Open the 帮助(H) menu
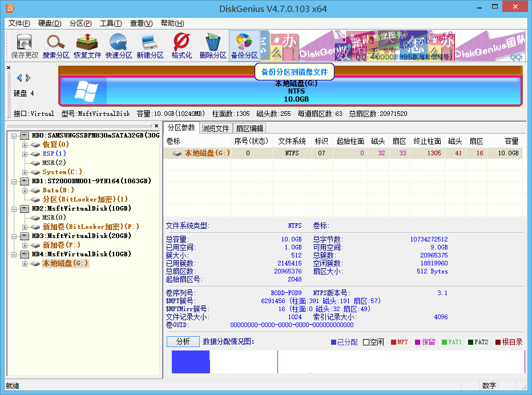The width and height of the screenshot is (532, 395). pyautogui.click(x=172, y=23)
